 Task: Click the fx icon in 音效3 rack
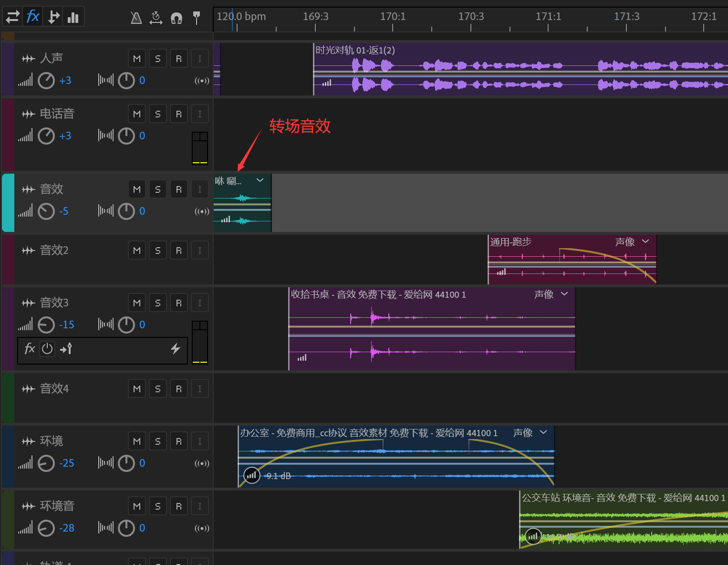point(30,348)
